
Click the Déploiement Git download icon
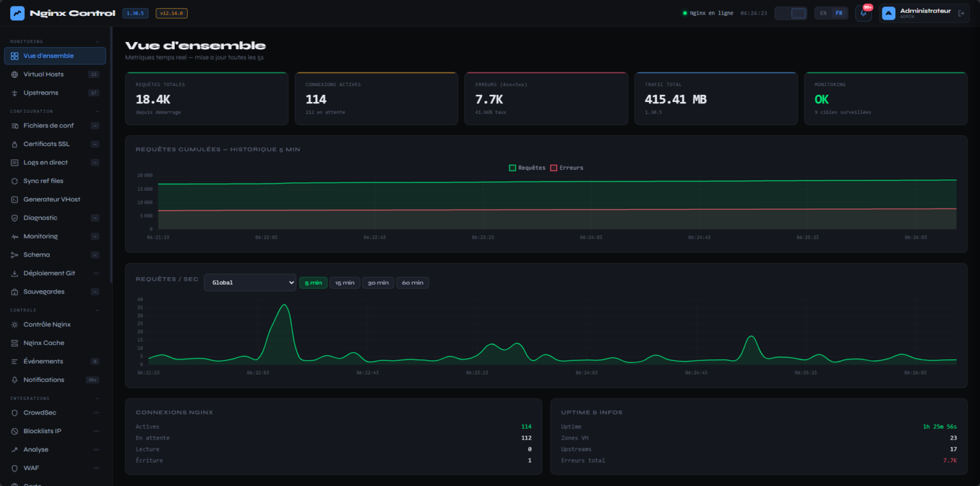(x=15, y=274)
